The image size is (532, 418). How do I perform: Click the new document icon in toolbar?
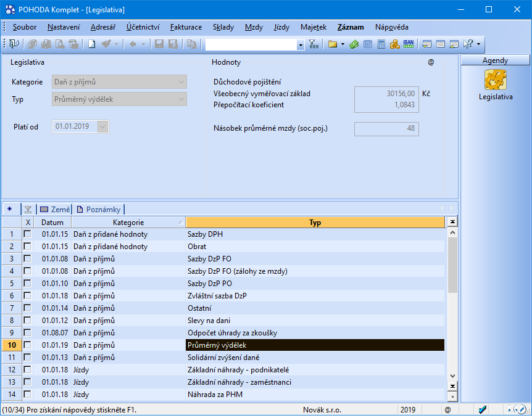coord(91,44)
